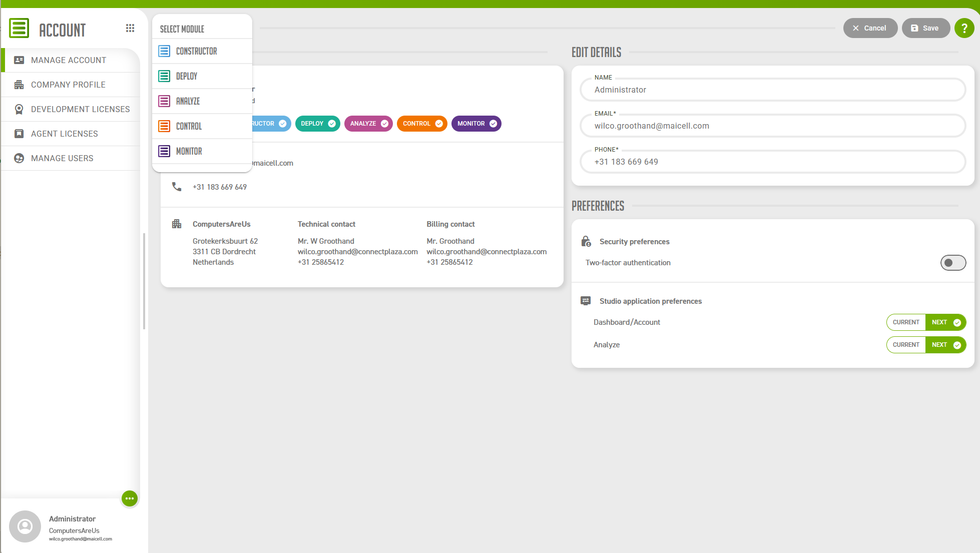Screen dimensions: 980x553
Task: Click the Phone input field
Action: (x=772, y=162)
